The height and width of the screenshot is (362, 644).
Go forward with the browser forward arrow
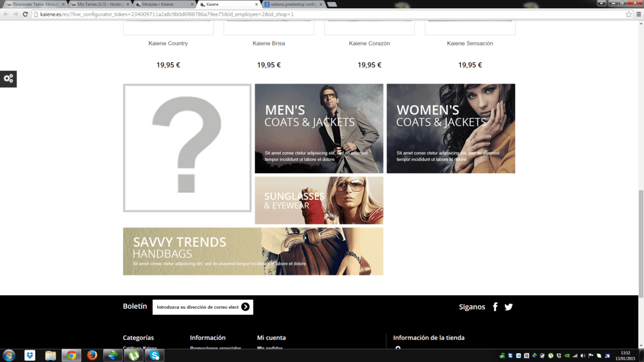click(15, 14)
